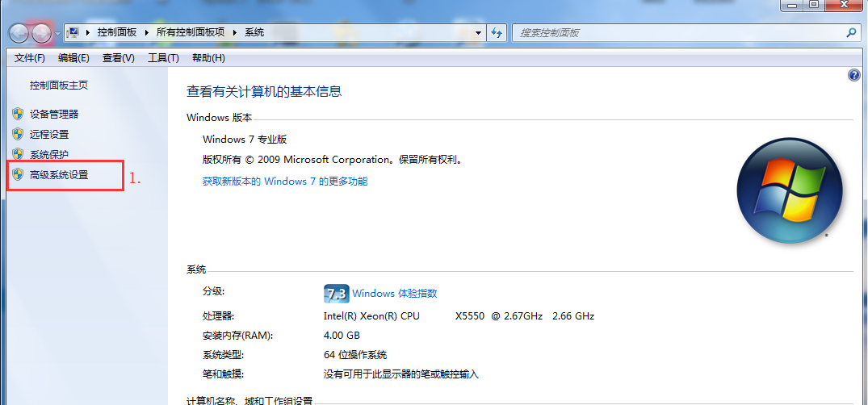The width and height of the screenshot is (868, 405).
Task: Click the 没有可用于此显示器的笔或触控输入 text
Action: pos(400,374)
